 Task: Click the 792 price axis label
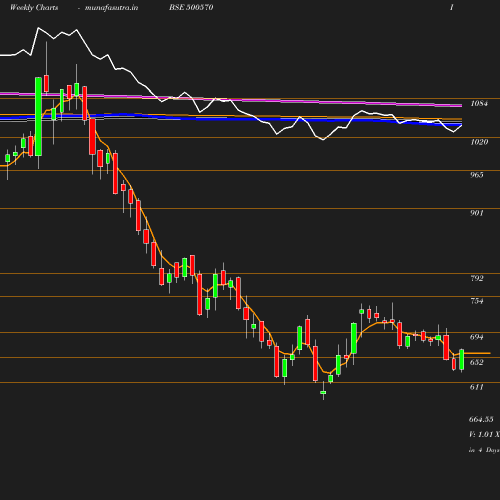point(477,278)
